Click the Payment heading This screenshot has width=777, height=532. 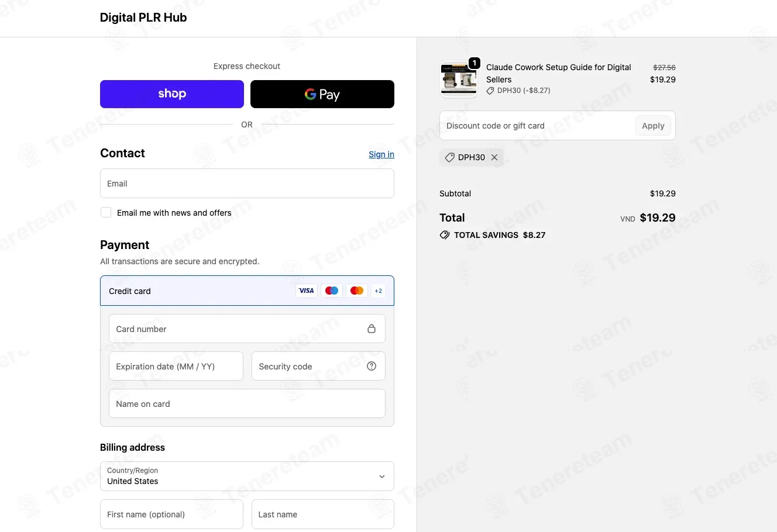tap(125, 245)
